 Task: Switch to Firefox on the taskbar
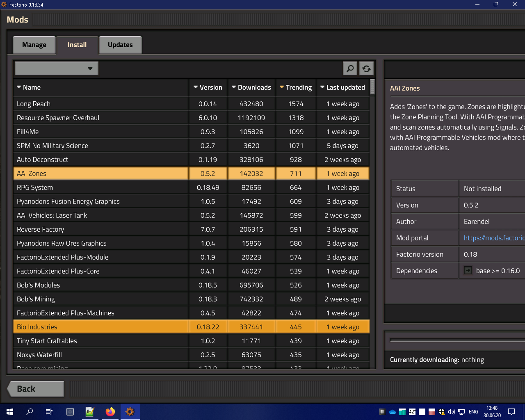tap(110, 412)
